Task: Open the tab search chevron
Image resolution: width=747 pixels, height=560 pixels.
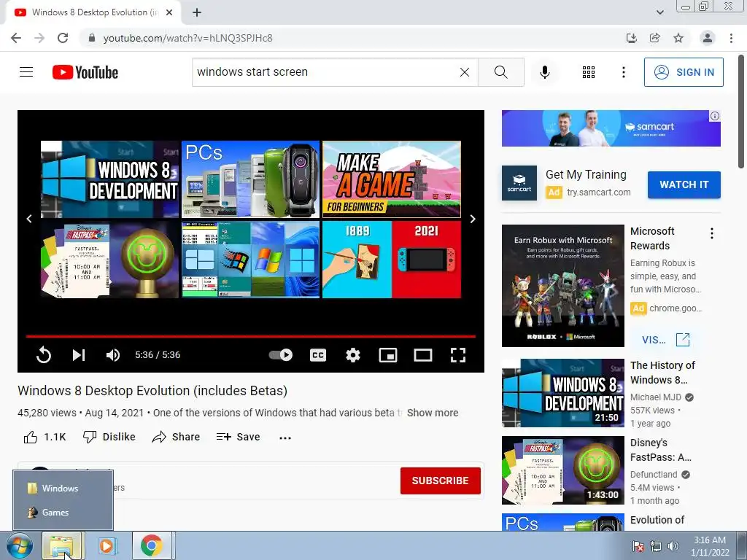Action: 659,12
